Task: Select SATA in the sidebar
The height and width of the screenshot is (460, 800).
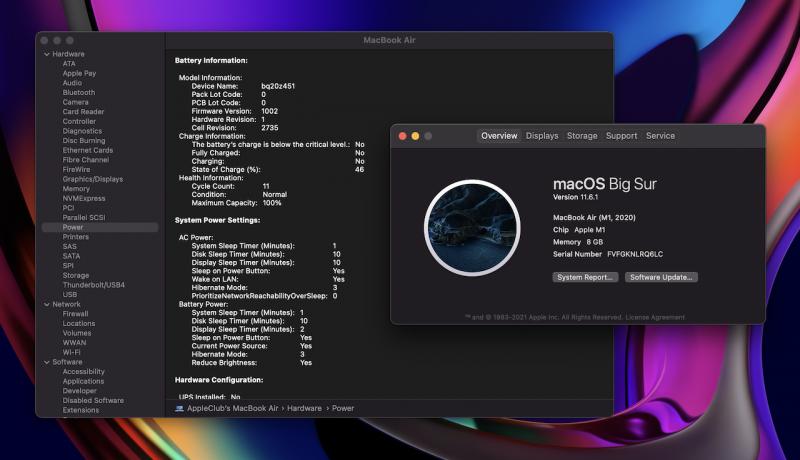Action: point(71,256)
